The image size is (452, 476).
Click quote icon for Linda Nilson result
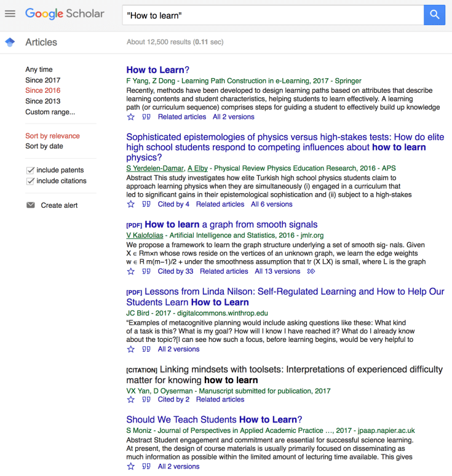coord(146,349)
